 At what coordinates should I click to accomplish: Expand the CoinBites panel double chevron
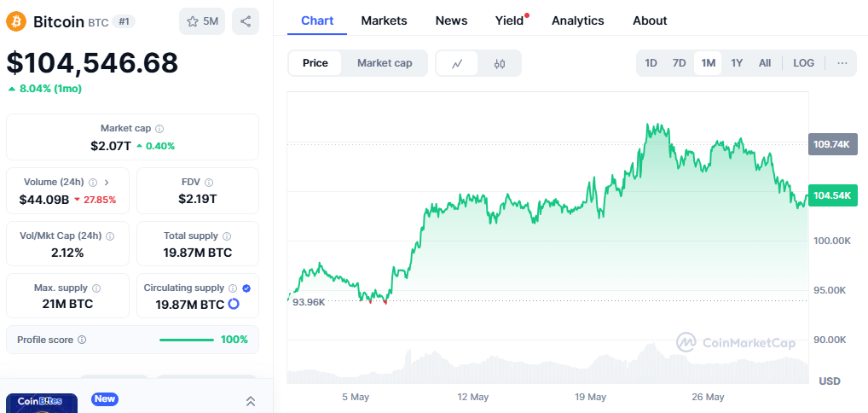250,401
